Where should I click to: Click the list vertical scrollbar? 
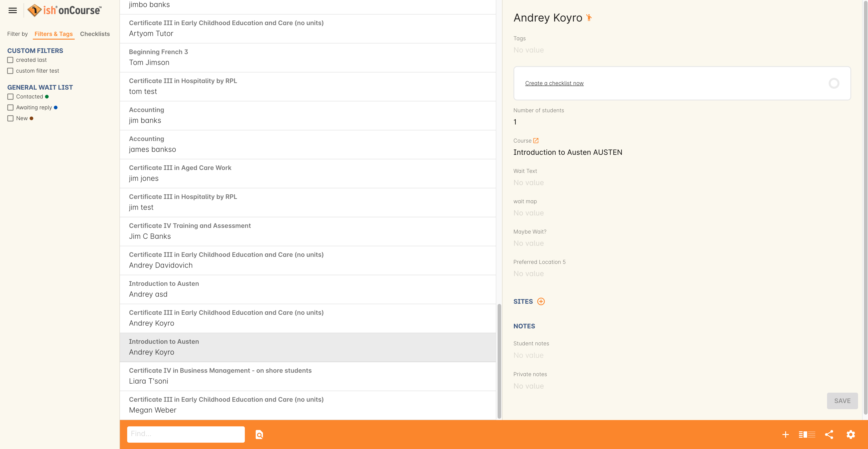click(499, 361)
